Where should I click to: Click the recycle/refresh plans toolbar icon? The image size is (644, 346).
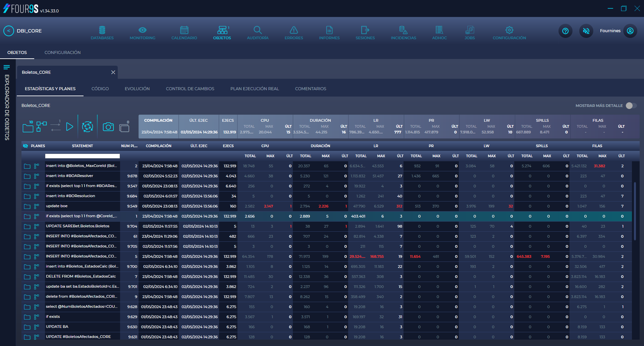point(88,127)
